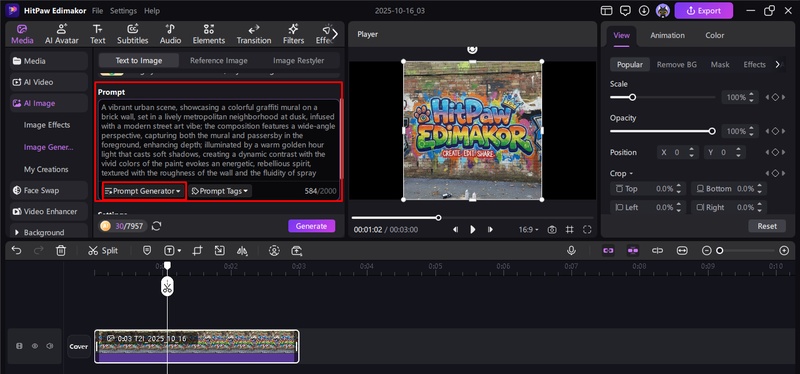The height and width of the screenshot is (374, 800).
Task: Open the Prompt Generator dropdown
Action: pos(144,191)
